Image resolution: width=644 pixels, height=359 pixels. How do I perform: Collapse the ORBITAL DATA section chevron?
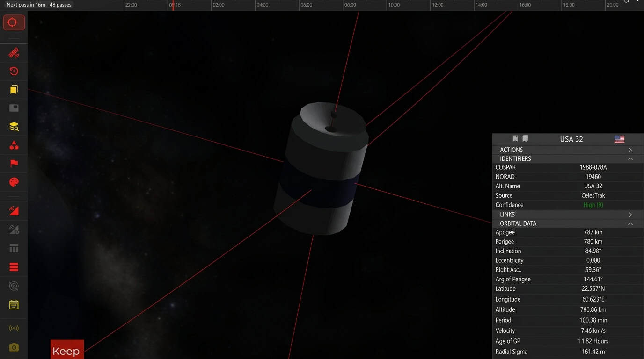[630, 223]
